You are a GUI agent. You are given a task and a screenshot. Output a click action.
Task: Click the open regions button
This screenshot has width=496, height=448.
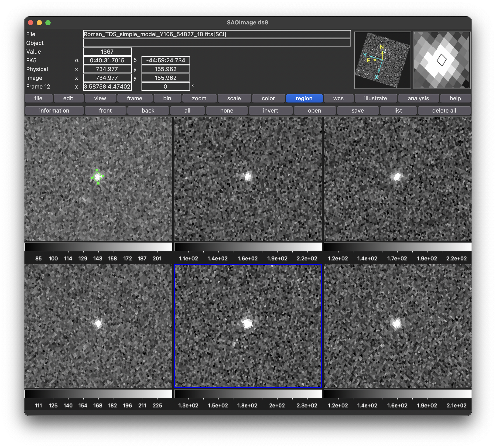315,110
